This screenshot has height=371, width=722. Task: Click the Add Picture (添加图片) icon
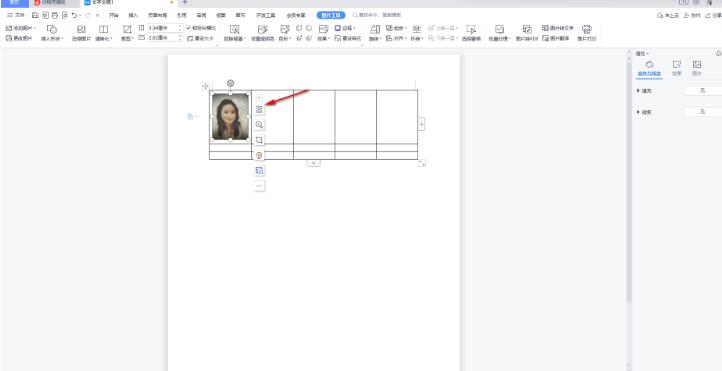pos(9,29)
